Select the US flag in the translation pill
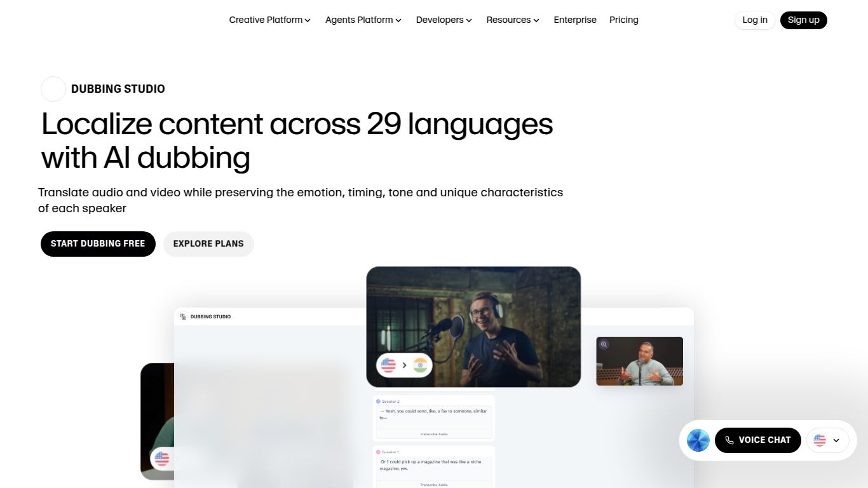Screen dimensions: 868x488 [x=388, y=365]
